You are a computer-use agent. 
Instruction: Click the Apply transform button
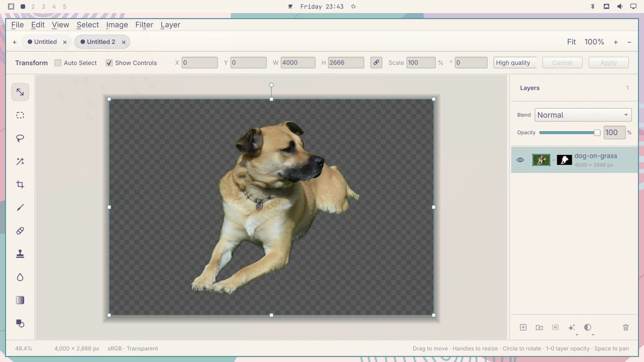[x=609, y=63]
